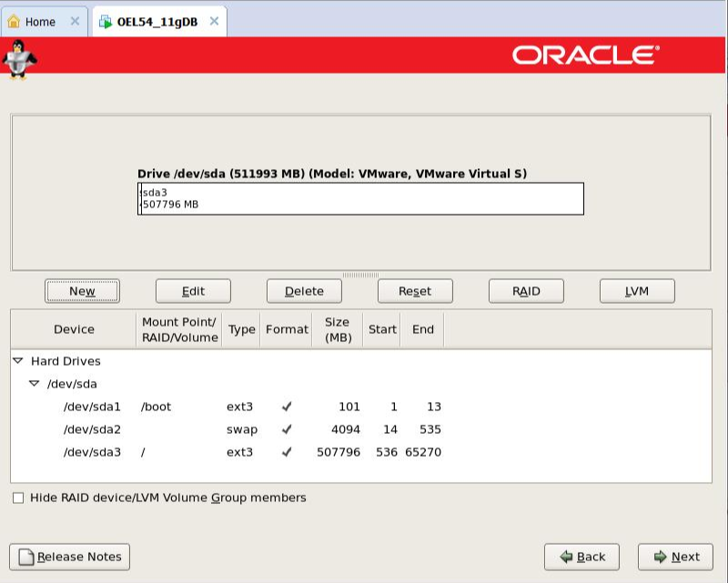Collapse the Hard Drives tree node
Image resolution: width=728 pixels, height=583 pixels.
click(x=18, y=361)
